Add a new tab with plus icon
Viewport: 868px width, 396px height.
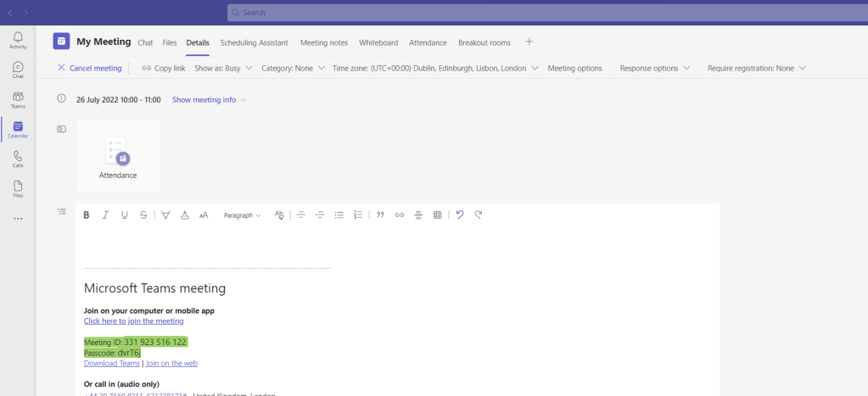pos(529,42)
